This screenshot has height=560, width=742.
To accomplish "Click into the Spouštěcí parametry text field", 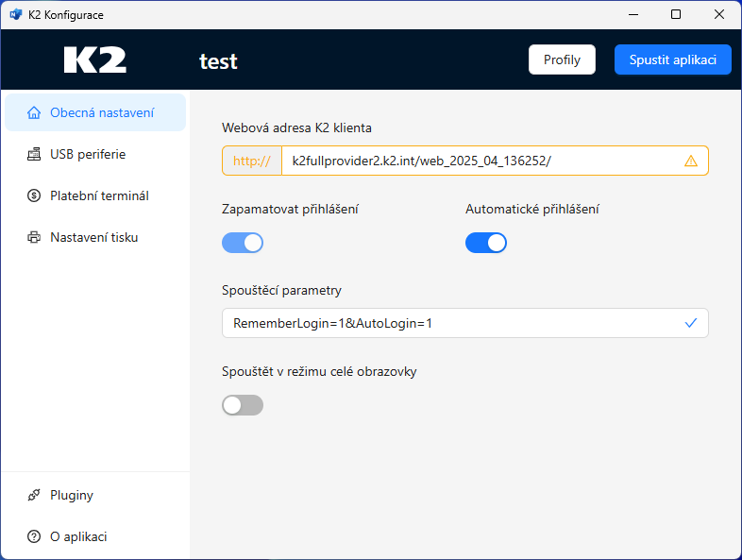I will coord(453,323).
